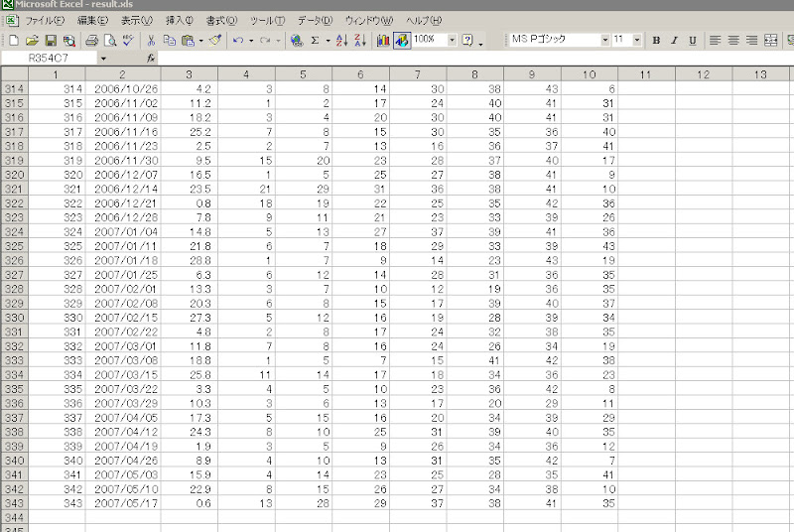Redo the last undone action
The width and height of the screenshot is (794, 532).
pos(265,41)
